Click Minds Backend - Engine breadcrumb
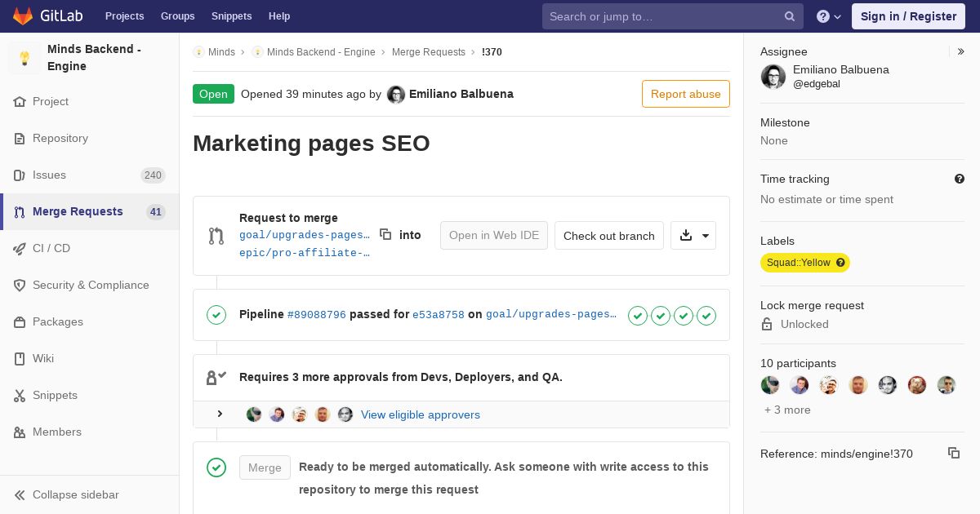 click(321, 52)
